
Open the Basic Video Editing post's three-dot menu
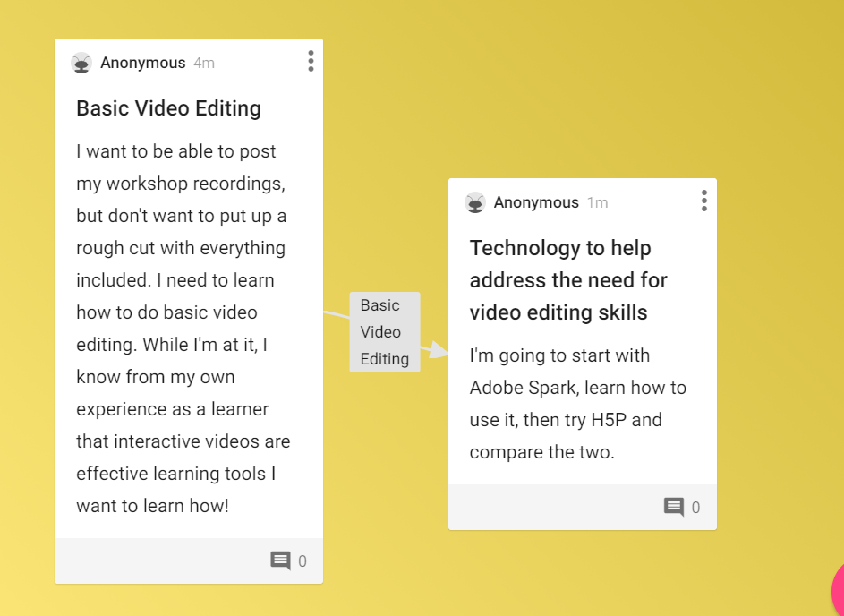(x=311, y=62)
